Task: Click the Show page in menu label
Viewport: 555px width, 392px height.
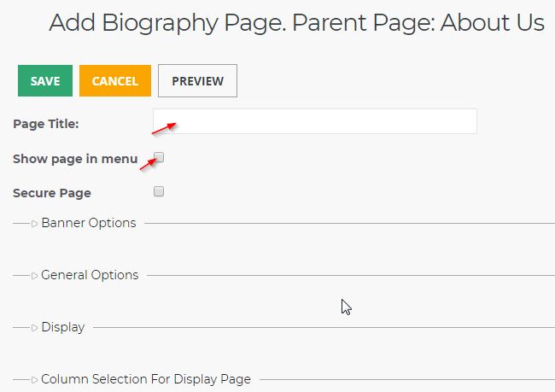Action: (75, 159)
